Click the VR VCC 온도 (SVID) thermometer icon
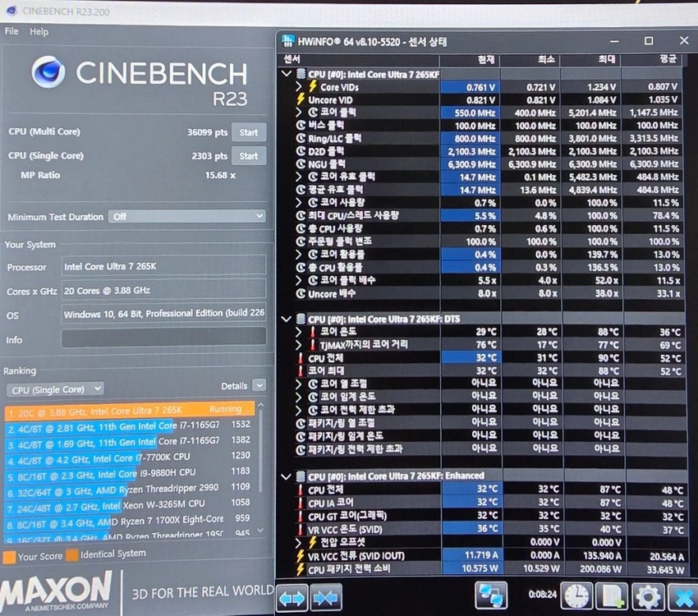 (301, 529)
